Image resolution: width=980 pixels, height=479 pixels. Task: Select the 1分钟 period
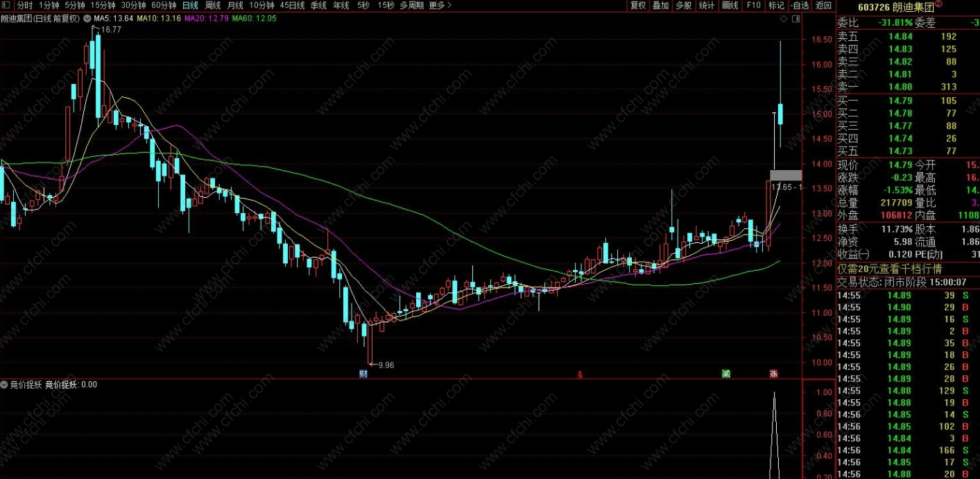pyautogui.click(x=49, y=6)
